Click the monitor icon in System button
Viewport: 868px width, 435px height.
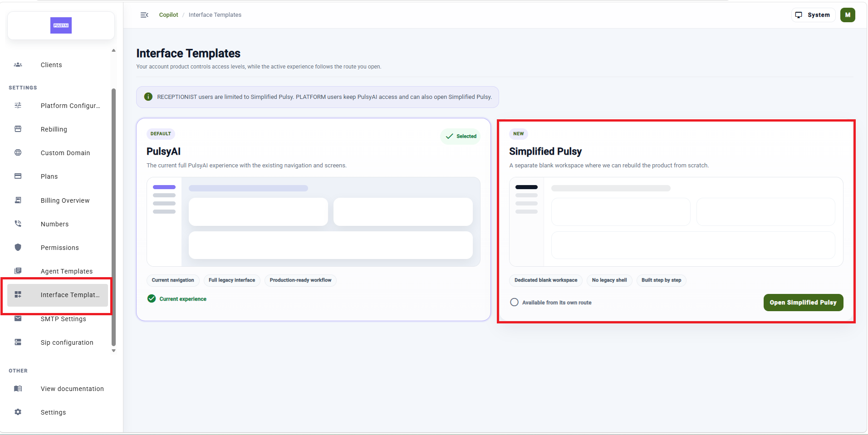799,15
